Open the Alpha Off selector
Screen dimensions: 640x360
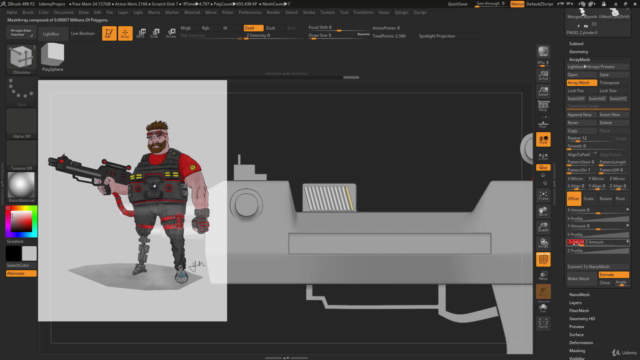coord(21,123)
